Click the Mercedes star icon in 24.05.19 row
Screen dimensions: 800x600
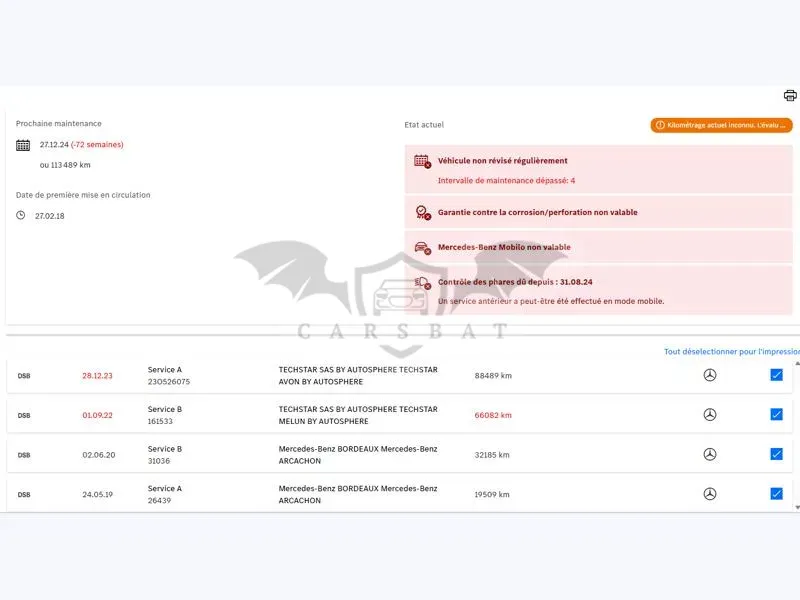[x=710, y=494]
